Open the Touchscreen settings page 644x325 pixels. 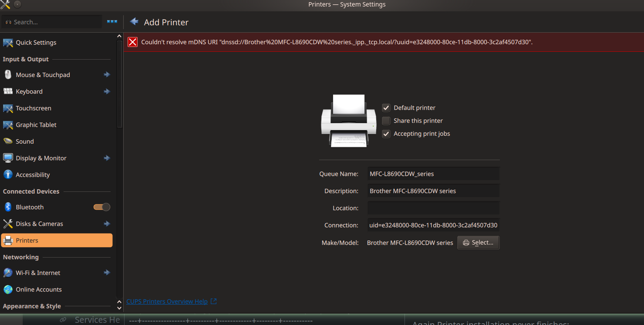57,108
